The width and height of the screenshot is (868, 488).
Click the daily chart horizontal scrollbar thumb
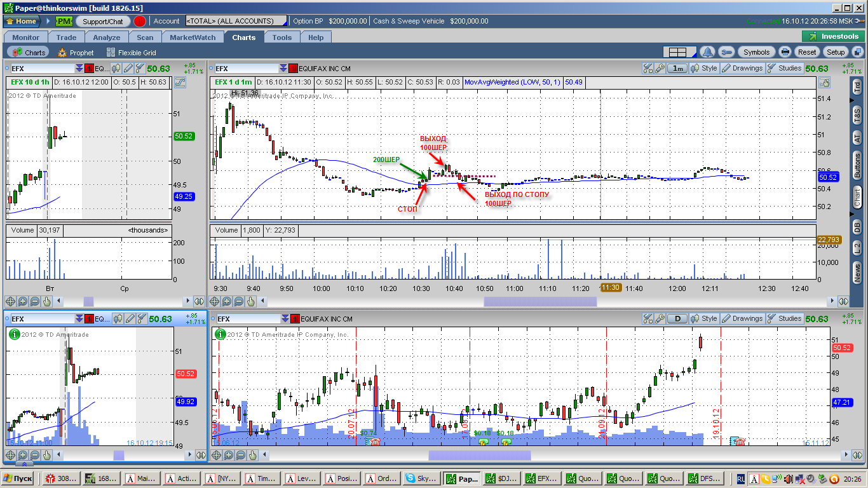click(x=479, y=455)
